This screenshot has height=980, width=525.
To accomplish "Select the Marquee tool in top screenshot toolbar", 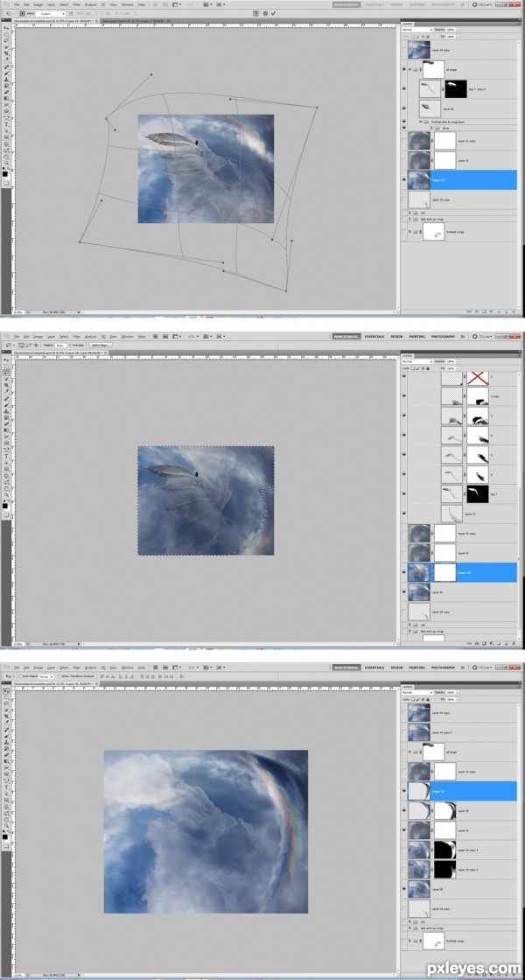I will 6,34.
